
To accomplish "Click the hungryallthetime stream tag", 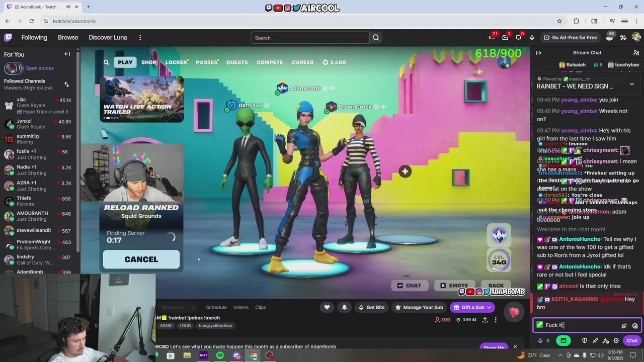I will click(215, 326).
